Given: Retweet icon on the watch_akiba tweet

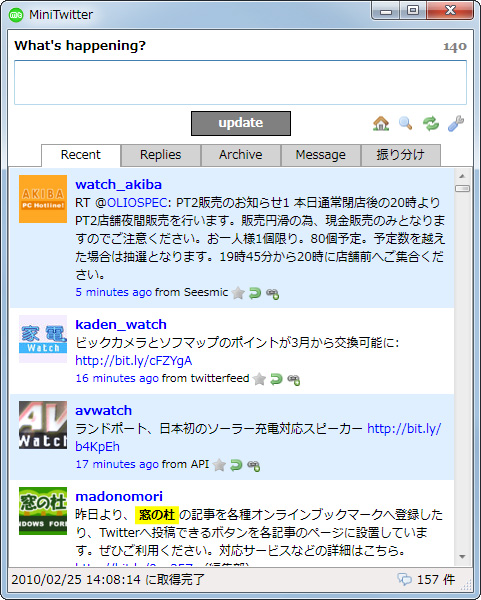Looking at the screenshot, I should tap(272, 293).
